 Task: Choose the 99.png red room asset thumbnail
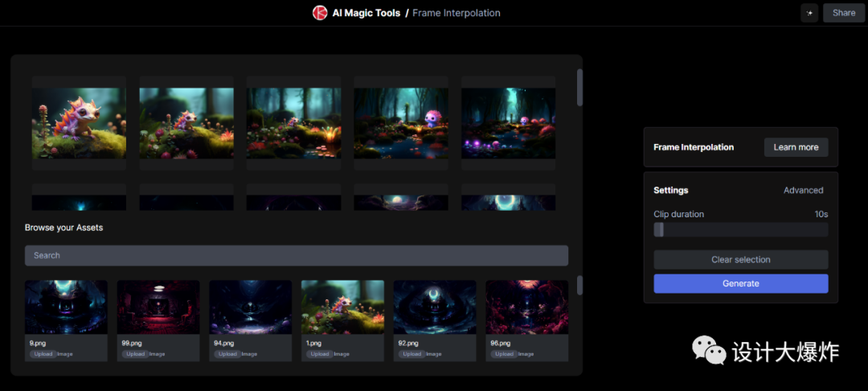(158, 307)
